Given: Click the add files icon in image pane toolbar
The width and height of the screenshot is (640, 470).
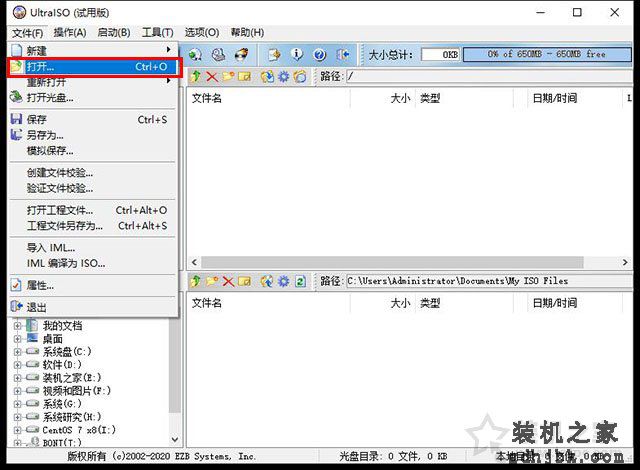Looking at the screenshot, I should (267, 76).
